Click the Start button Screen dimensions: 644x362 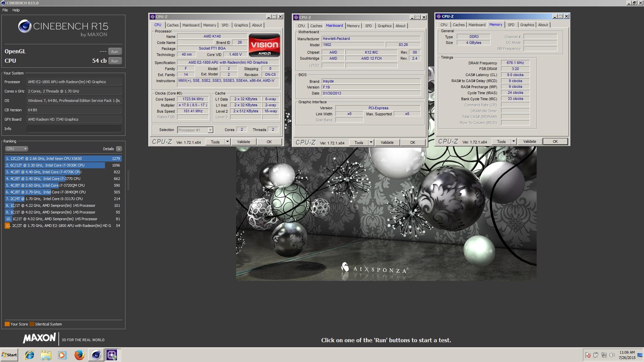9,355
